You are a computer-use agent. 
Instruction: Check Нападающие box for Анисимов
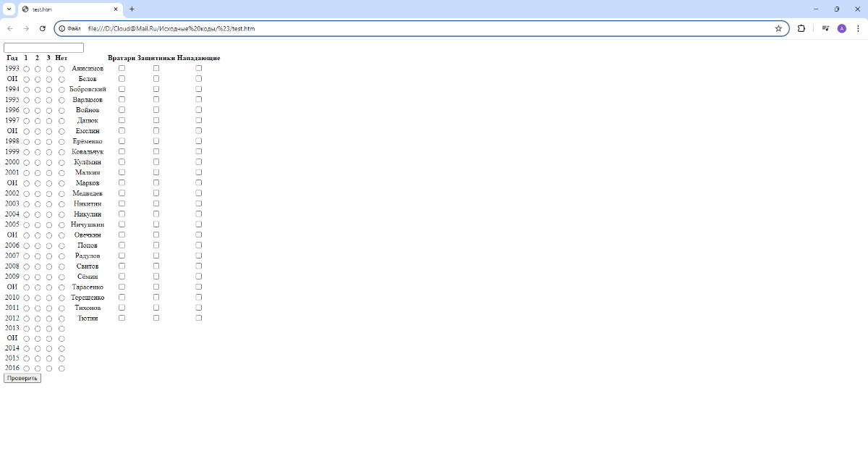click(199, 68)
